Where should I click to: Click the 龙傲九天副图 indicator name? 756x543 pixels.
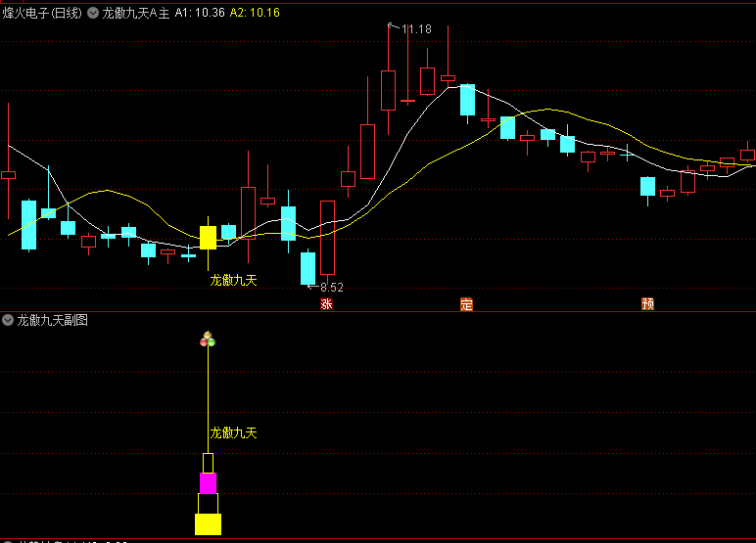[53, 320]
